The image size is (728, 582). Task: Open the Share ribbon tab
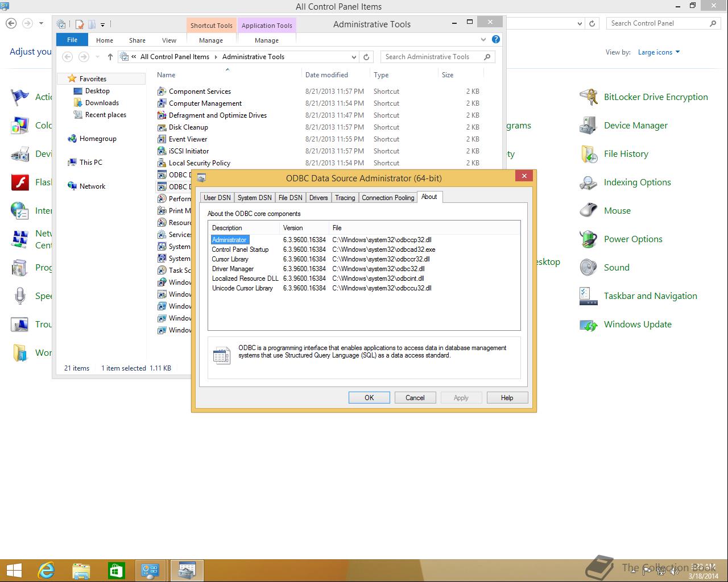coord(137,40)
